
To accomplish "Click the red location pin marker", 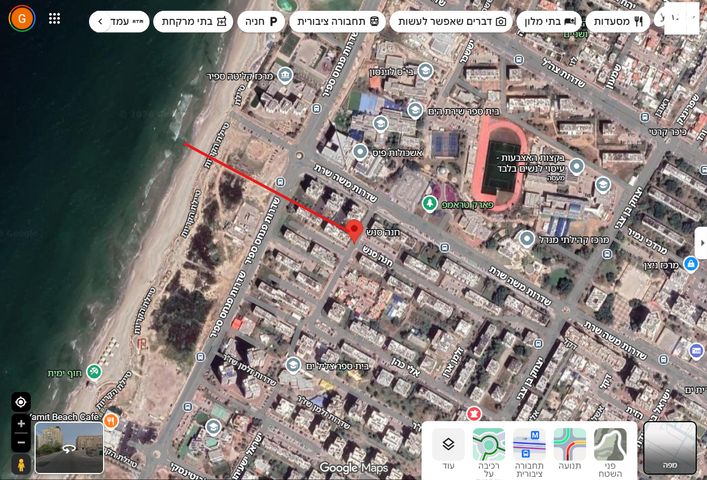I will (x=353, y=231).
